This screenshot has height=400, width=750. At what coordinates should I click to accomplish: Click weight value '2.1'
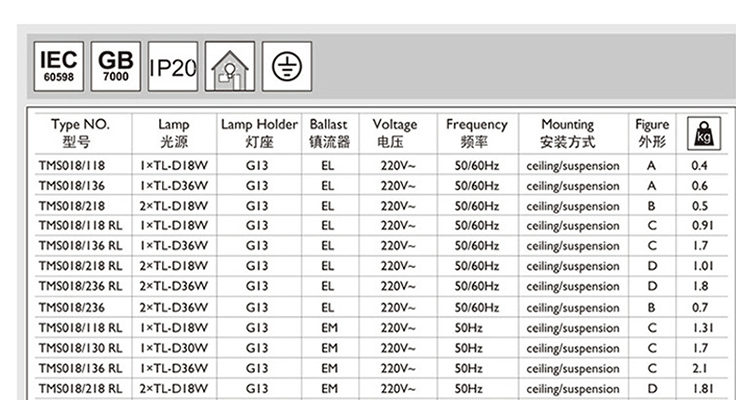pyautogui.click(x=699, y=368)
